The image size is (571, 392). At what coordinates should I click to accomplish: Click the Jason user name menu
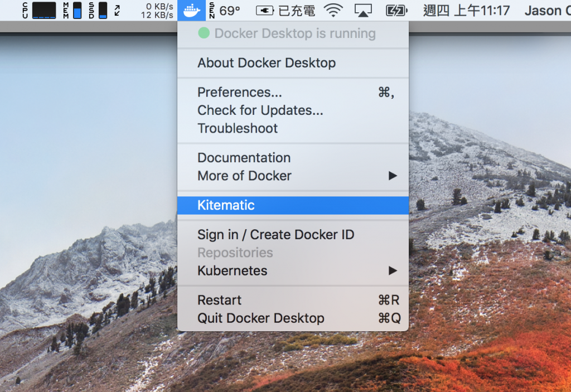[x=548, y=11]
